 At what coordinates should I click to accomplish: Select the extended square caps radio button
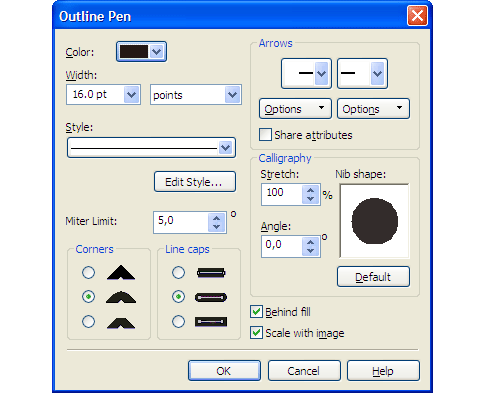[x=178, y=322]
